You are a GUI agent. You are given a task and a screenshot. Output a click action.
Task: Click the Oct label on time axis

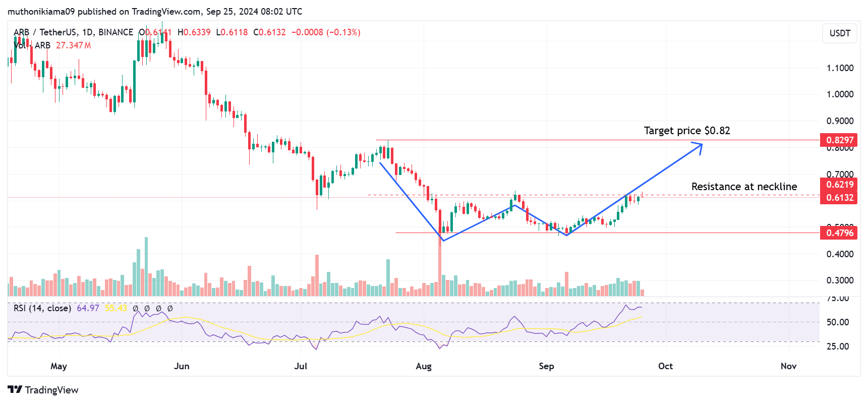pyautogui.click(x=665, y=366)
